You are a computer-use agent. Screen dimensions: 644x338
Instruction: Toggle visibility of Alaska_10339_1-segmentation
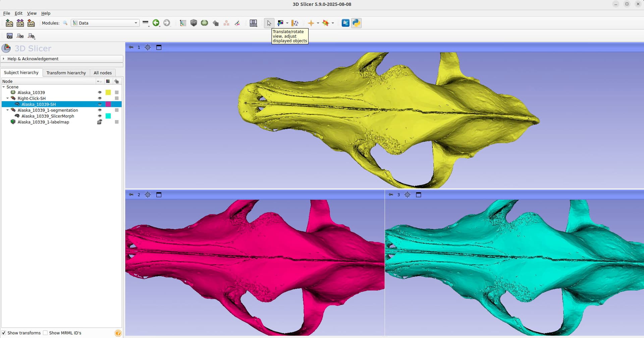[x=100, y=110]
